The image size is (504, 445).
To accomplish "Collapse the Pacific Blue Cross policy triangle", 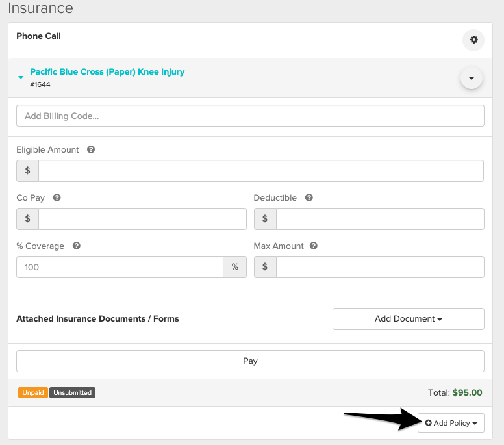I will pos(21,77).
